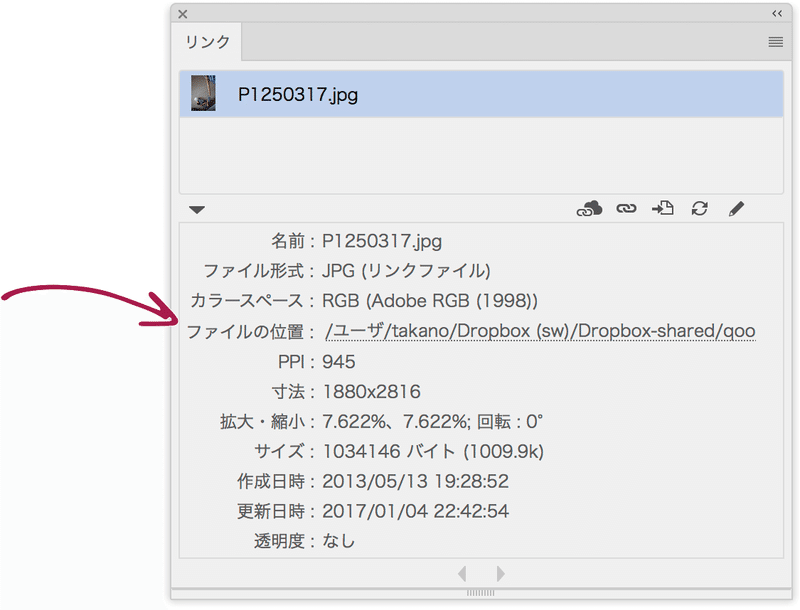This screenshot has width=800, height=610.
Task: Click the size value 1034146 バイト
Action: (389, 452)
